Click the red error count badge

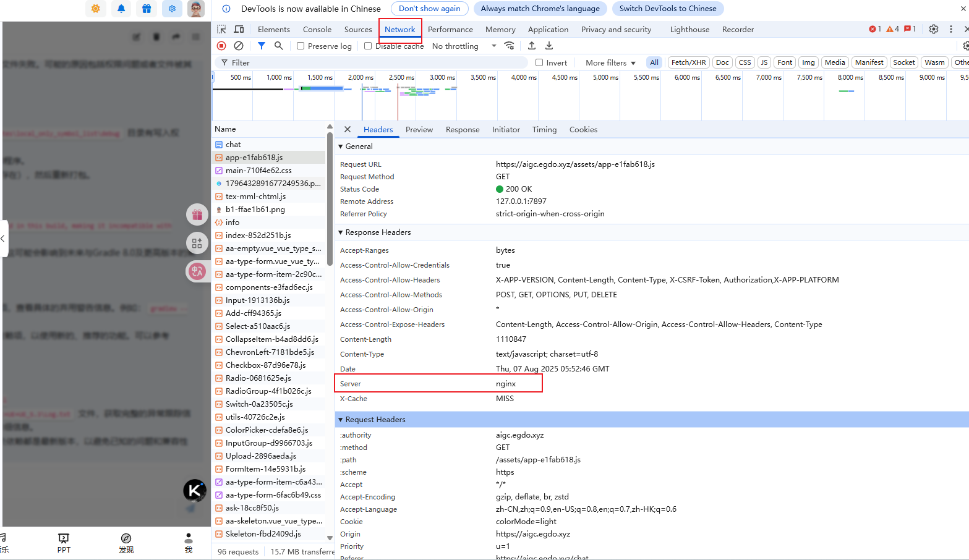(875, 29)
